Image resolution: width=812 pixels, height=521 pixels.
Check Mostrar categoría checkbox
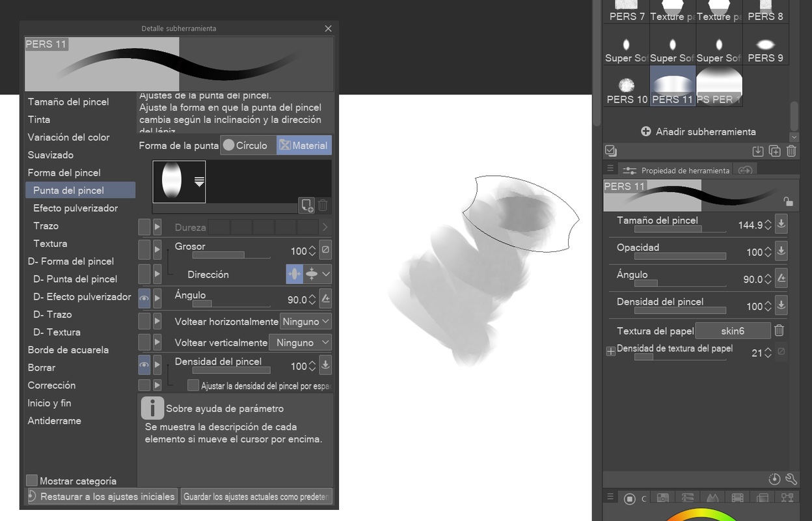[32, 481]
